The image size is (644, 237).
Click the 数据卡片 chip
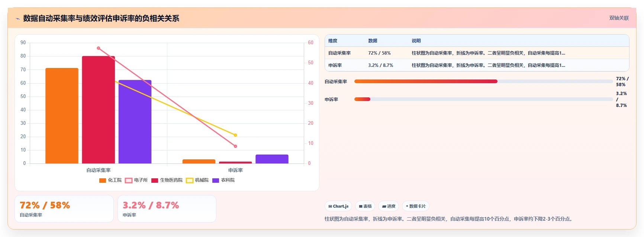point(416,206)
